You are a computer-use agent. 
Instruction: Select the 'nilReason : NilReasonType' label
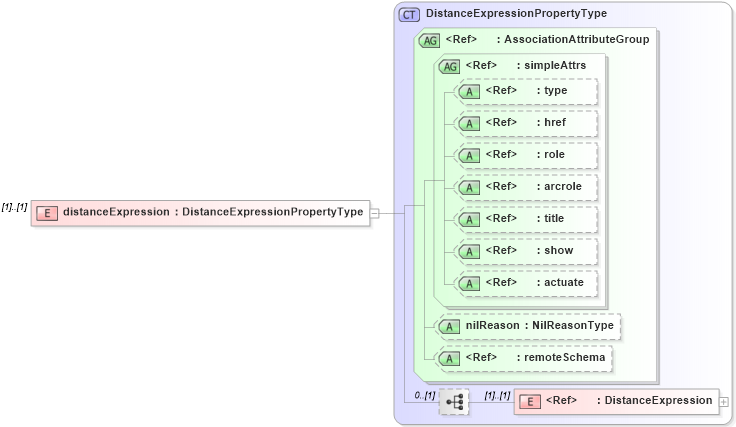click(539, 325)
